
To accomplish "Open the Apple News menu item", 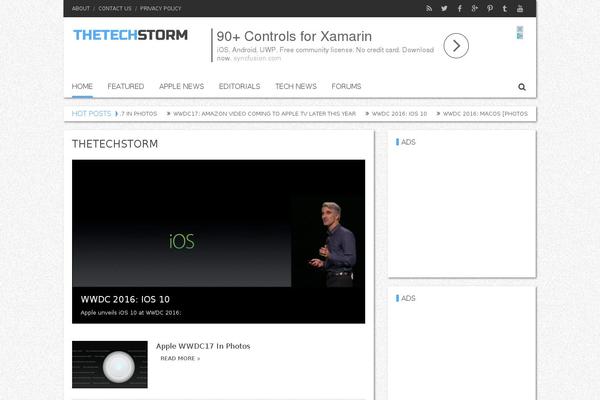I will (x=181, y=87).
